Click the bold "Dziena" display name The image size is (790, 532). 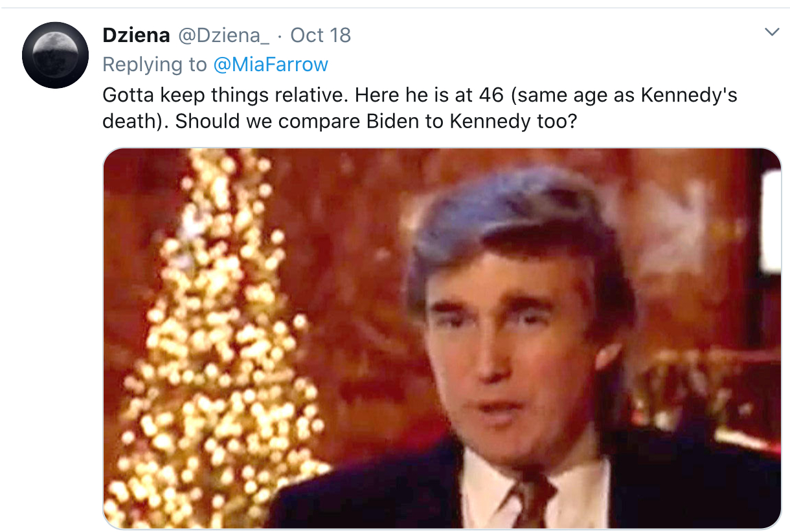coord(135,35)
